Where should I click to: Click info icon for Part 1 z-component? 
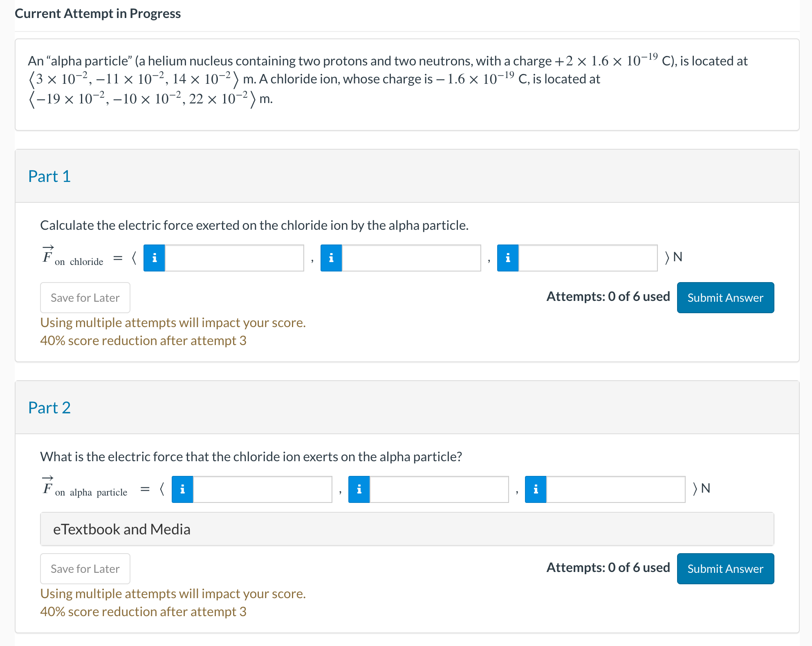pos(508,258)
